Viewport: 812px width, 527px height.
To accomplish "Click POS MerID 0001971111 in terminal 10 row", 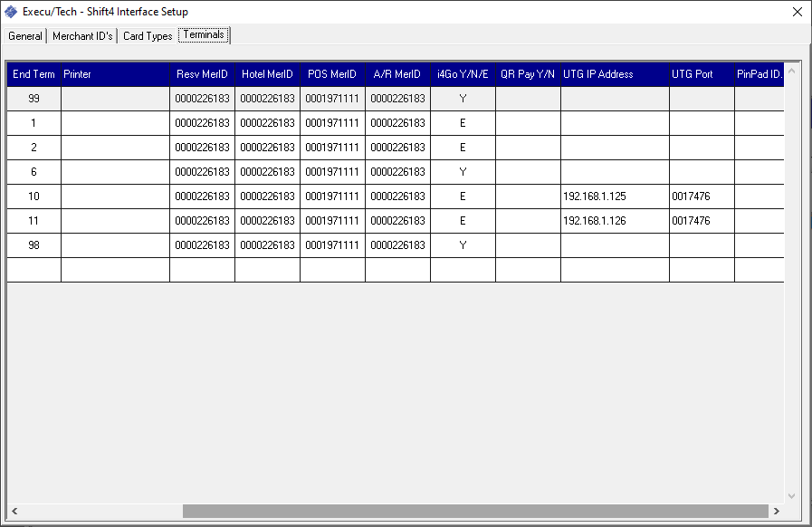I will pyautogui.click(x=333, y=196).
